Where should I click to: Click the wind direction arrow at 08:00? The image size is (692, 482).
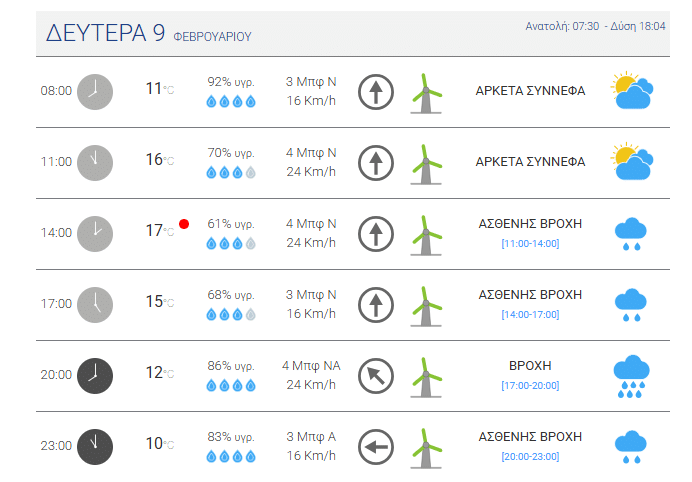[376, 91]
